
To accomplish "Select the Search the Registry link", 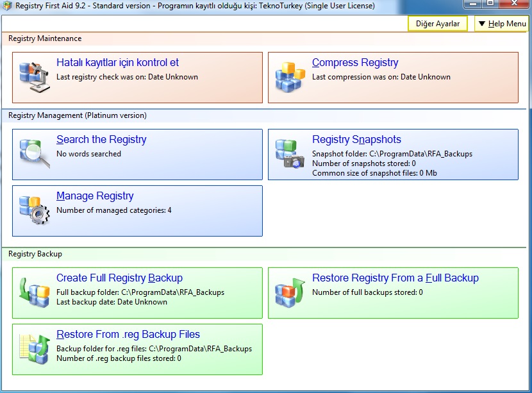I will [101, 140].
